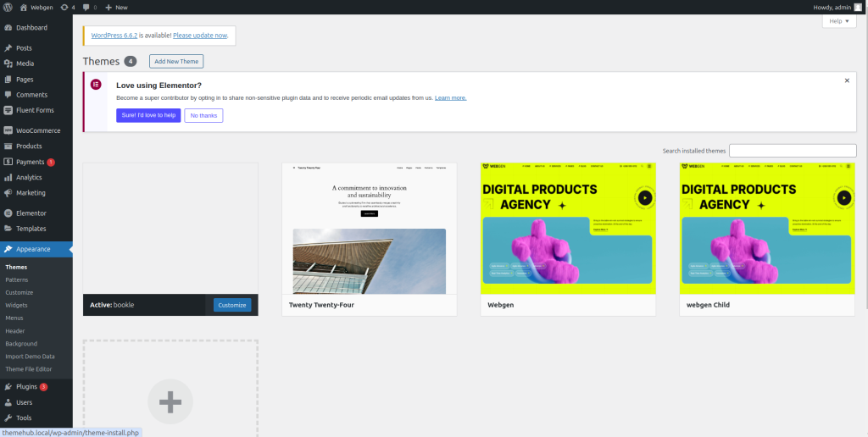Click the themes count badge 4
Image resolution: width=868 pixels, height=437 pixels.
point(130,62)
